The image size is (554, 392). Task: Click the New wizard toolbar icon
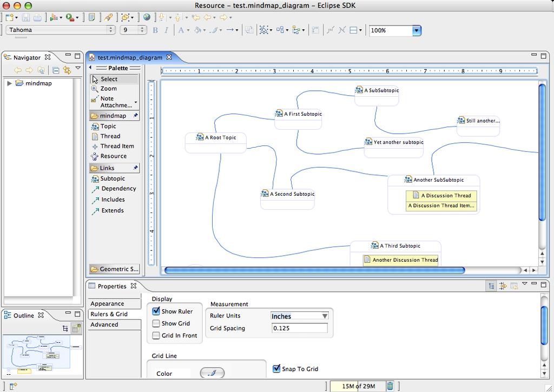click(10, 17)
